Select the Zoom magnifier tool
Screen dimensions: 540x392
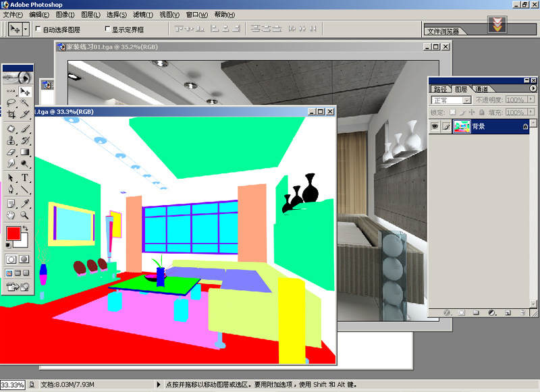(24, 215)
